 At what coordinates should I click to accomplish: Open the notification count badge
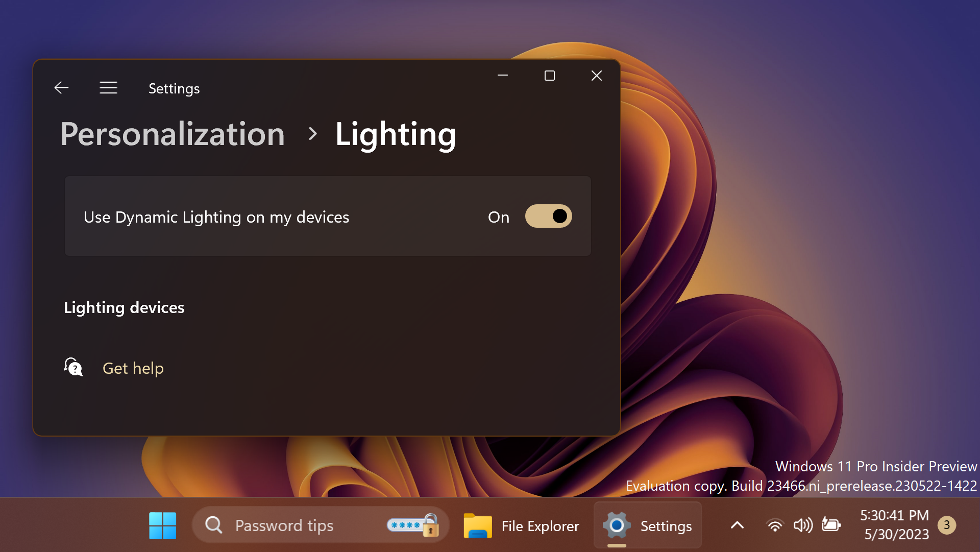click(x=947, y=525)
